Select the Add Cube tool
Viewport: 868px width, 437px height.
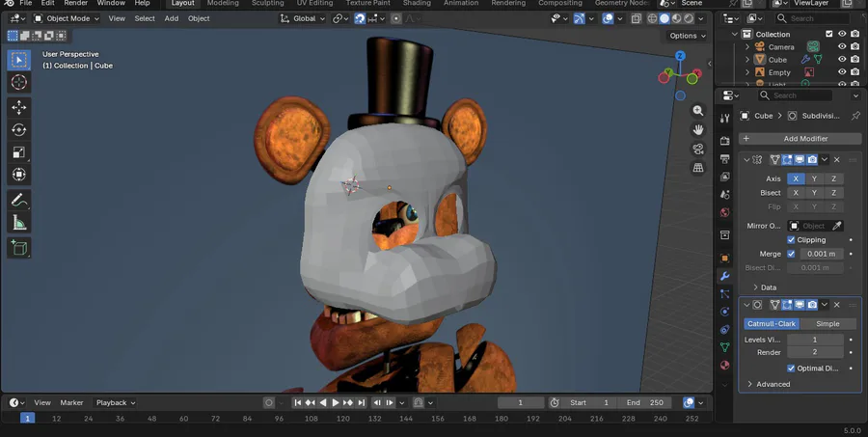(x=19, y=248)
